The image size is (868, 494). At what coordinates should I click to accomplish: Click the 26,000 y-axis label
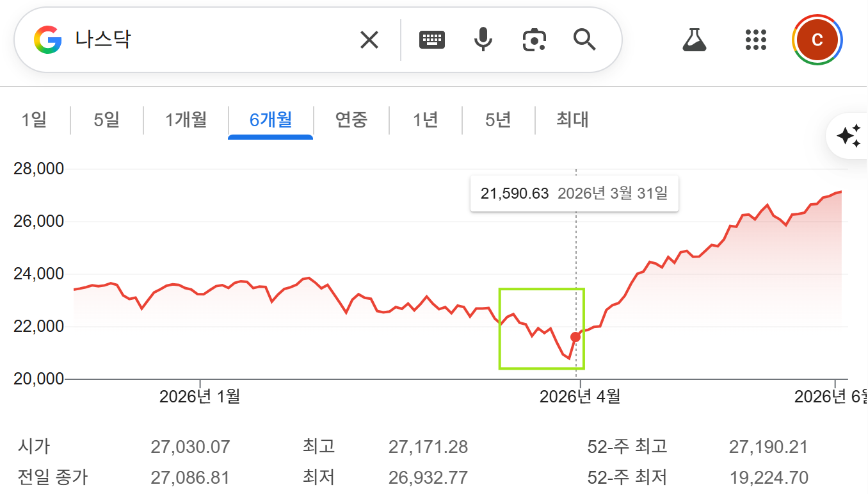tap(38, 222)
